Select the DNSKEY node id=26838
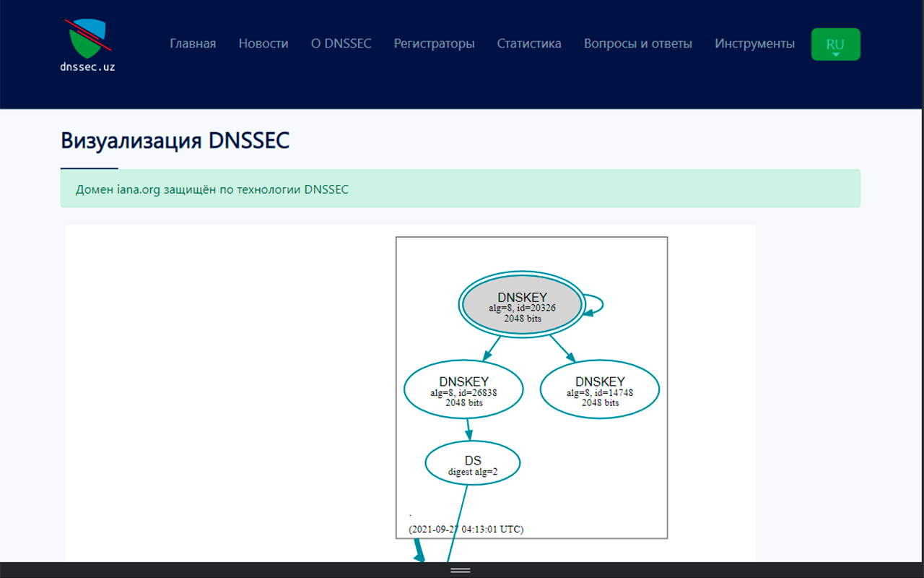The image size is (924, 578). 463,389
